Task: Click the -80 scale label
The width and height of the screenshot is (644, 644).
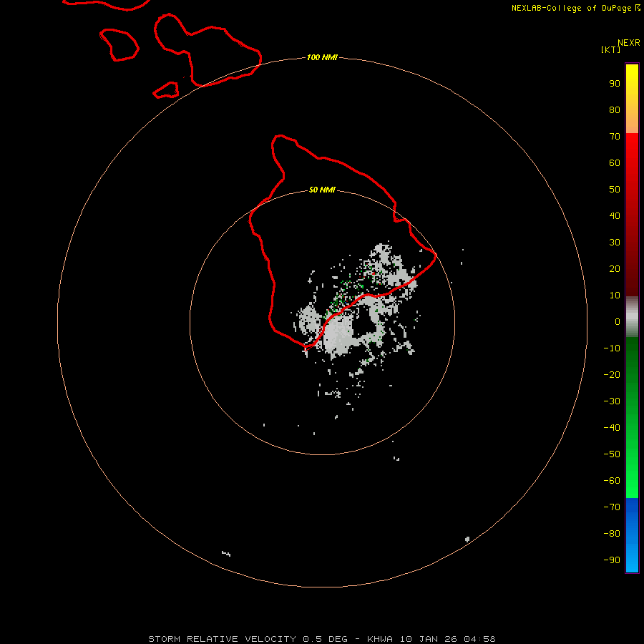Action: tap(612, 534)
